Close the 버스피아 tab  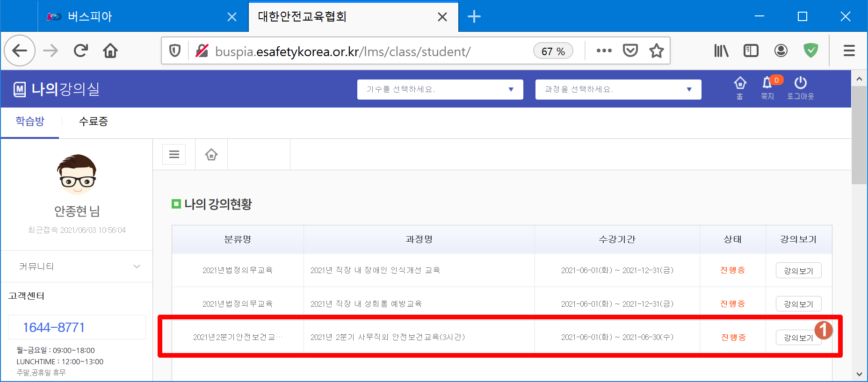click(231, 17)
